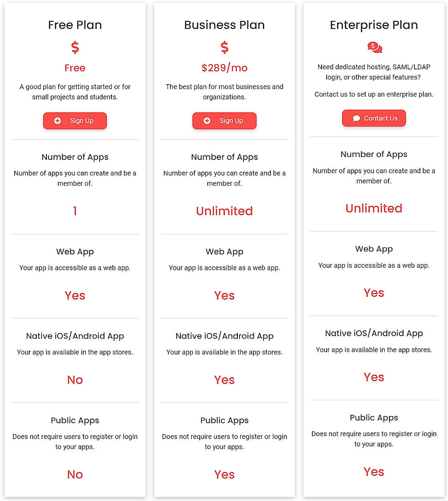Click the $289/mo price label

tap(224, 67)
